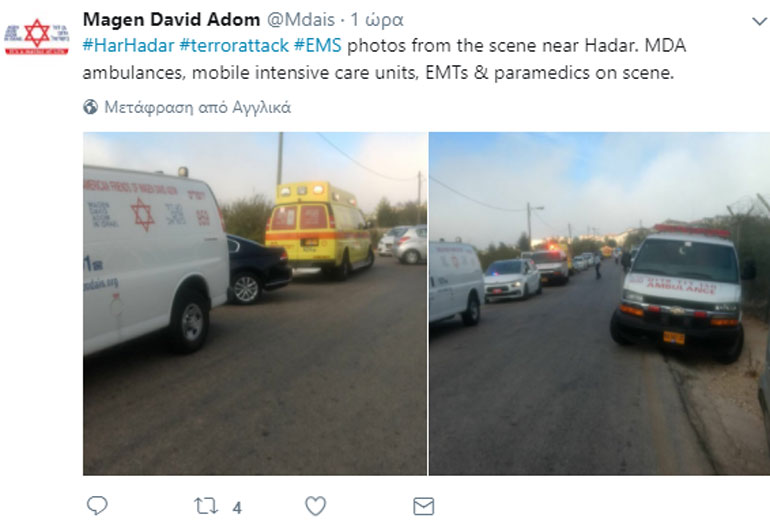Viewport: 770px width, 522px height.
Task: Open the @Mdais handle link
Action: pos(301,20)
